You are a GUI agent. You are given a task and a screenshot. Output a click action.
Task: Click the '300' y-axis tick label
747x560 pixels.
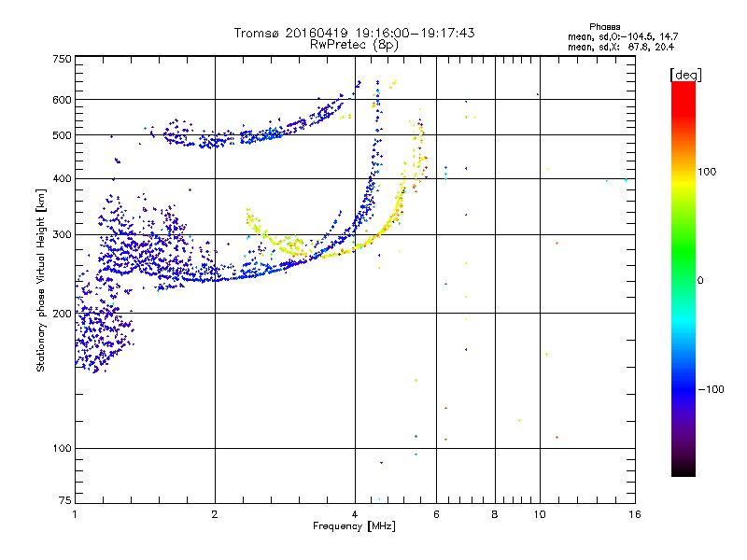point(62,235)
